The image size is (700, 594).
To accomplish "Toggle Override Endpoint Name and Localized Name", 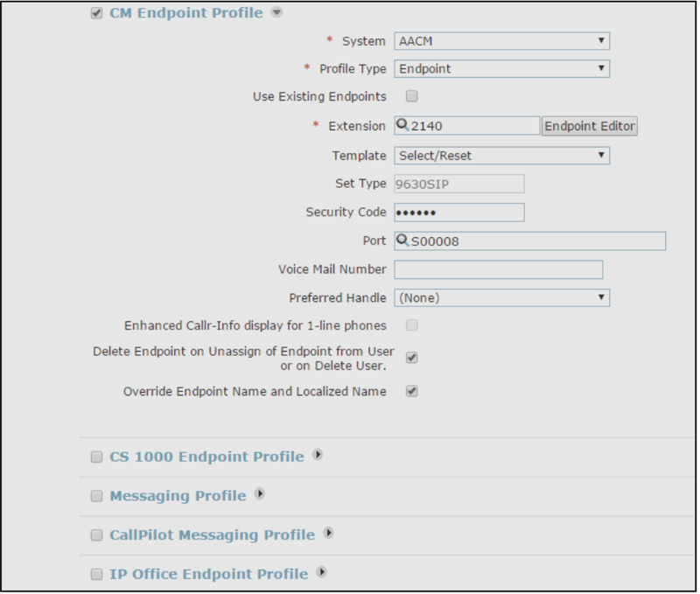I will click(x=411, y=391).
